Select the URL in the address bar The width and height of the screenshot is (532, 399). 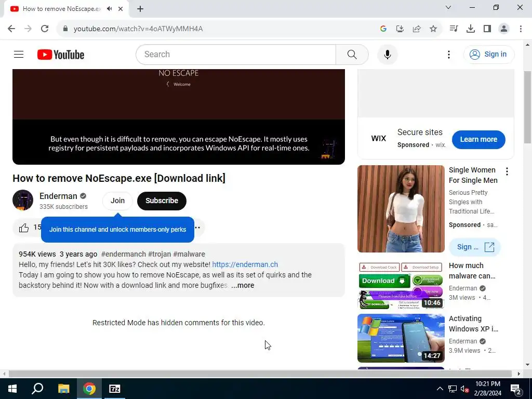coord(138,29)
